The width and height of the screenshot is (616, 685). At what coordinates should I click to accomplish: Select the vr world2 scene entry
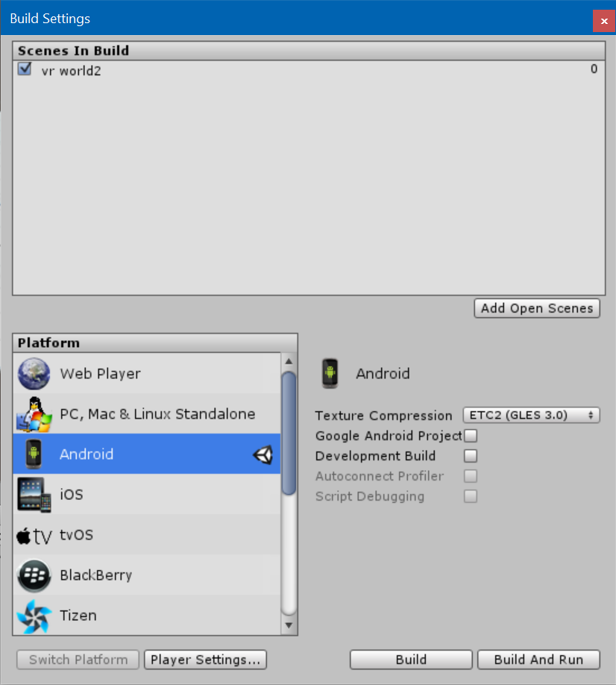point(309,70)
